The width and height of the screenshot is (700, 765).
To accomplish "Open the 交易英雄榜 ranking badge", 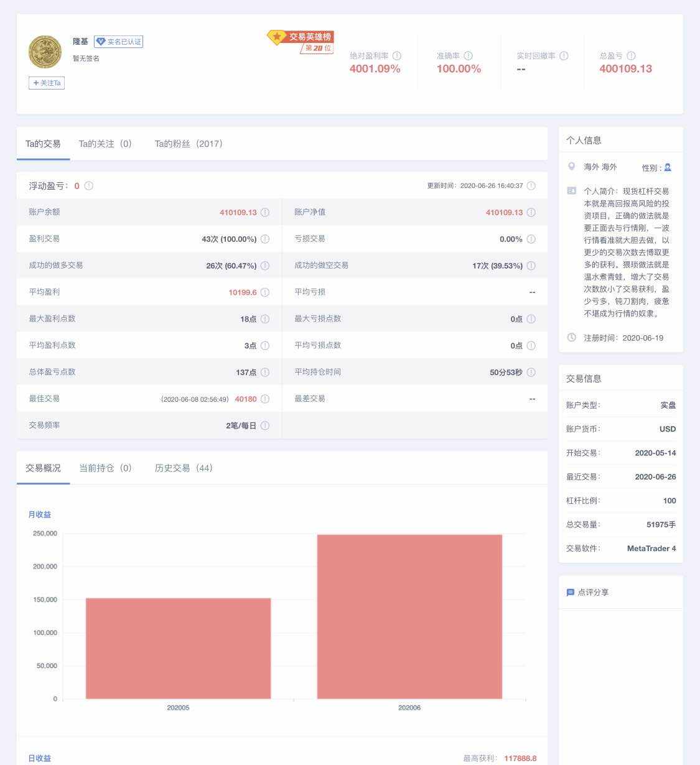I will [x=301, y=42].
